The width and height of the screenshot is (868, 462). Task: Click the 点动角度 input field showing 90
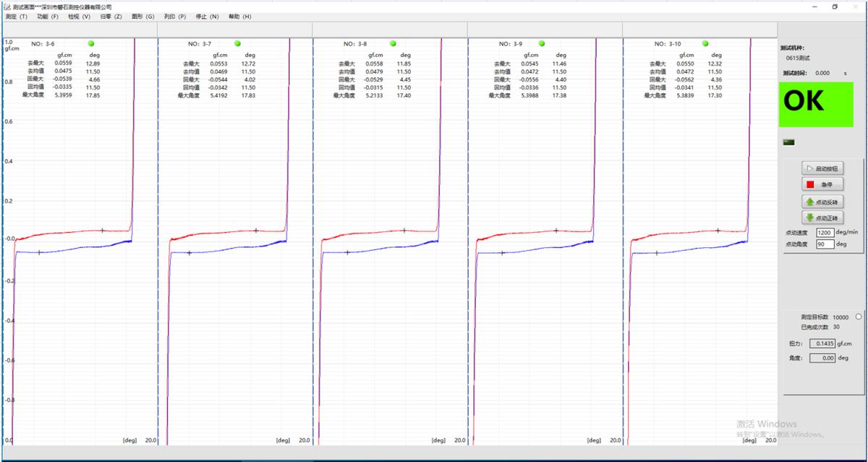point(825,244)
